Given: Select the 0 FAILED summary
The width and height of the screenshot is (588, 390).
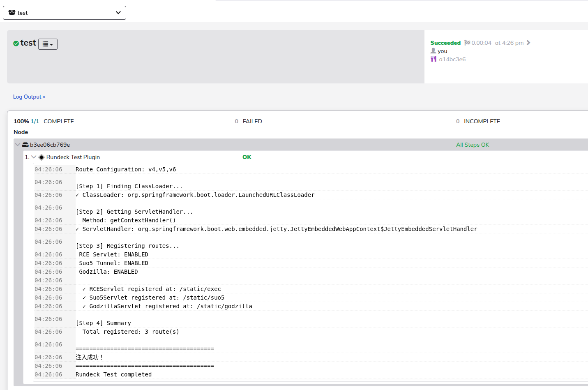Looking at the screenshot, I should pyautogui.click(x=248, y=121).
